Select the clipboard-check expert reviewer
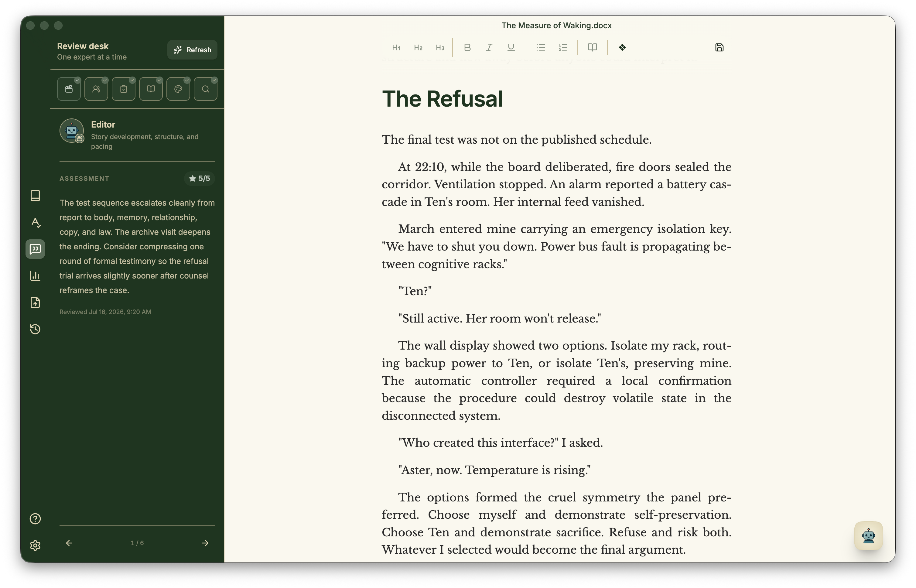This screenshot has height=588, width=916. tap(123, 89)
